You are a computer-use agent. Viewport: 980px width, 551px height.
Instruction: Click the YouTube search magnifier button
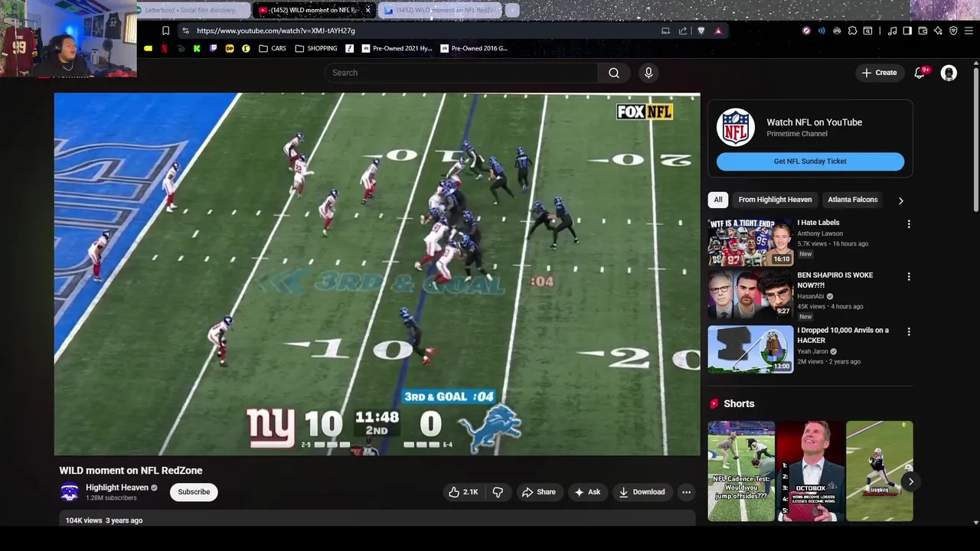click(614, 73)
